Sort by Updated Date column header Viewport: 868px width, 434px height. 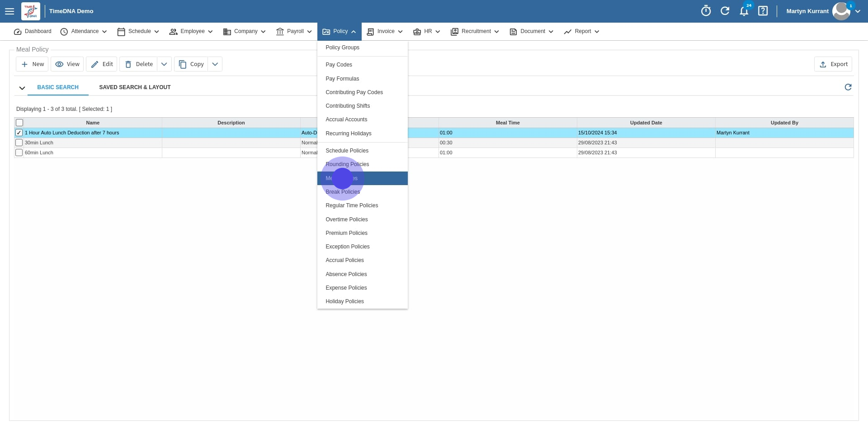(646, 123)
